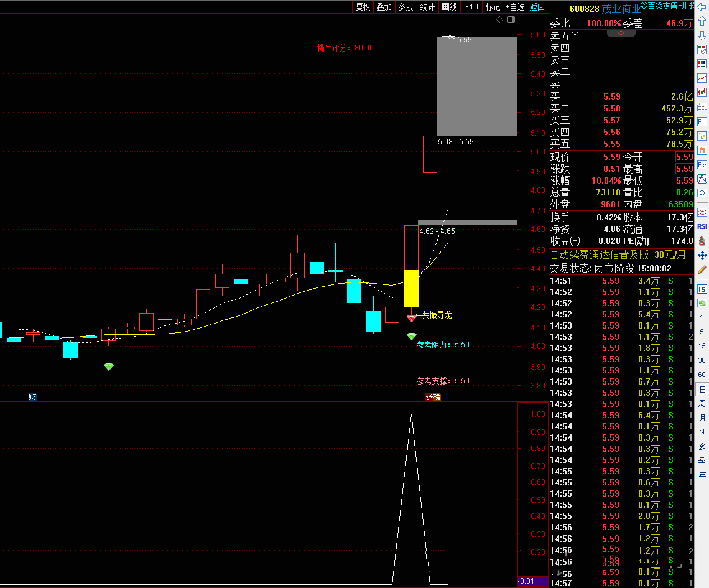Switch to weekly 周 period
709x588 pixels.
(702, 404)
